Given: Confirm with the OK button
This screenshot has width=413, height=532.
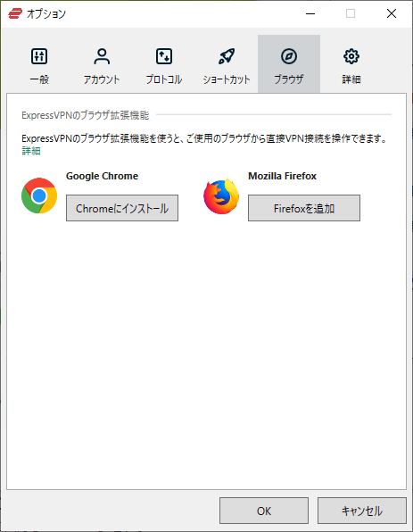Looking at the screenshot, I should click(264, 511).
